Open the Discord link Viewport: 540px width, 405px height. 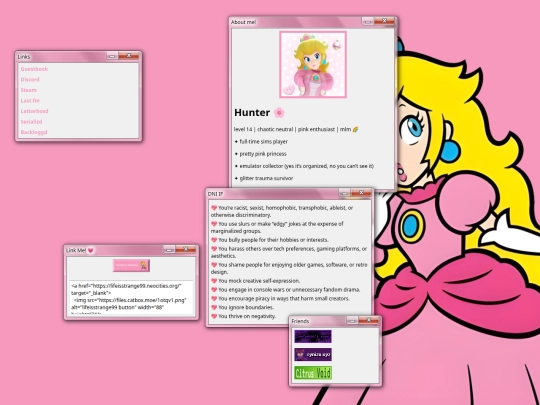pos(30,80)
